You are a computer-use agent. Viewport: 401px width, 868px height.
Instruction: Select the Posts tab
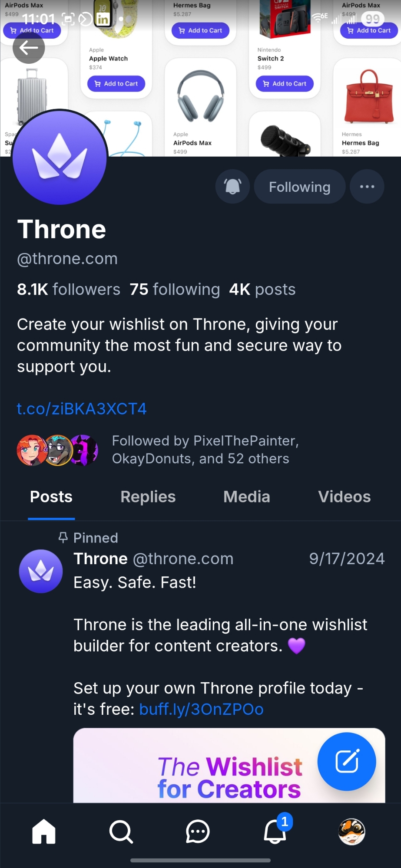51,497
